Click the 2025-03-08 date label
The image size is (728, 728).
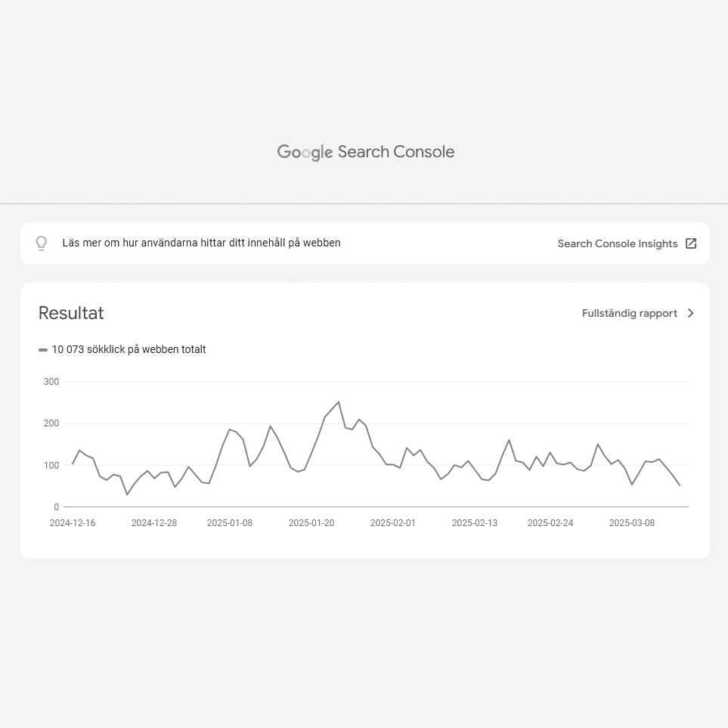click(x=632, y=523)
